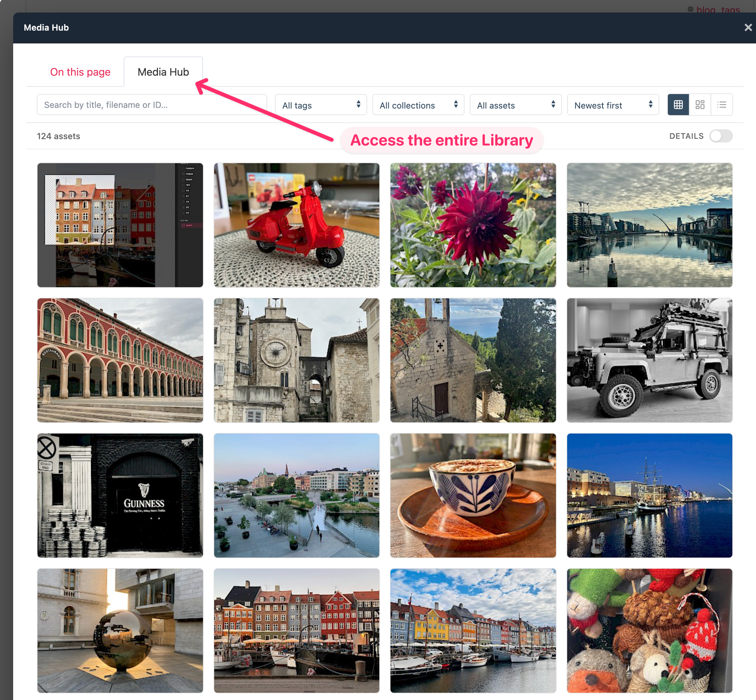
Task: Click the blog_tags link behind dialog
Action: (718, 9)
